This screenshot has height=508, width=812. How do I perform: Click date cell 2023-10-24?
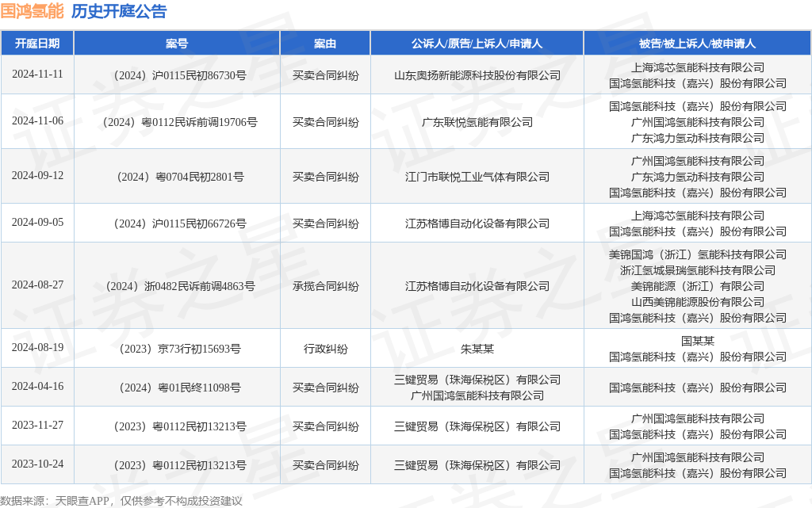pos(37,464)
